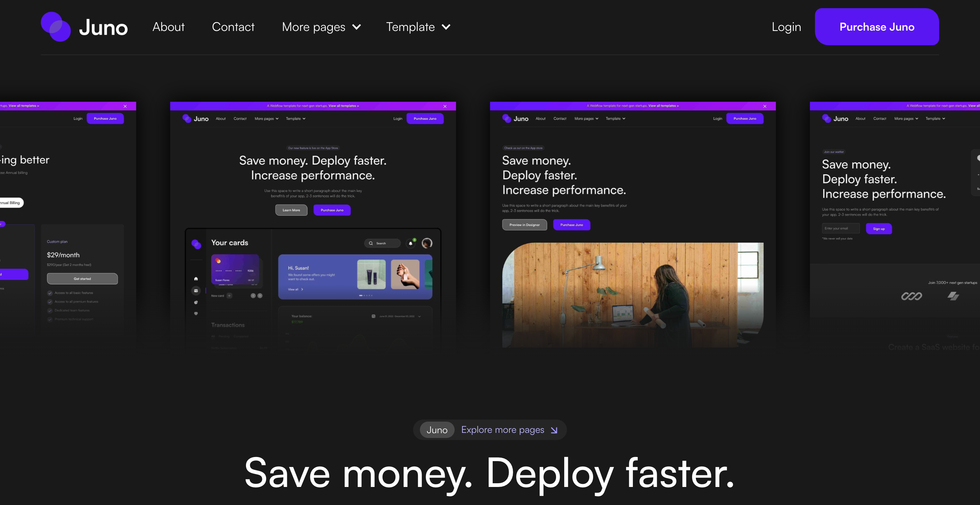980x505 pixels.
Task: Click the cards icon in the dashboard sidebar
Action: click(x=196, y=291)
